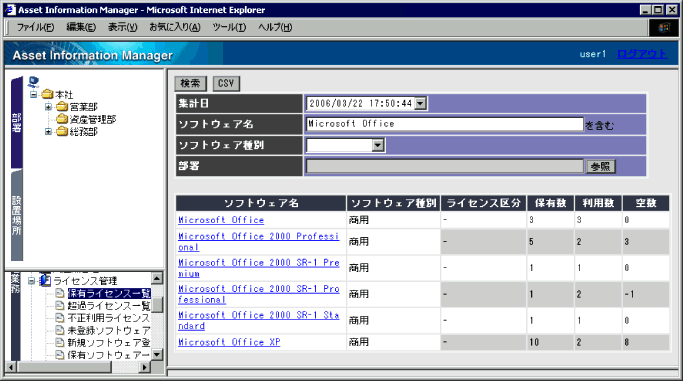Select 資産管理部 department label
The image size is (683, 381).
click(x=93, y=119)
